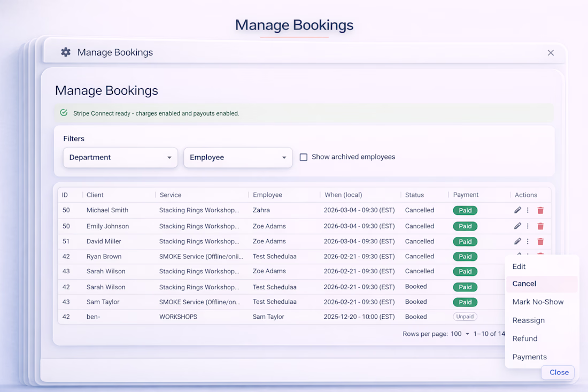Close the Manage Bookings dialog with X

(551, 53)
